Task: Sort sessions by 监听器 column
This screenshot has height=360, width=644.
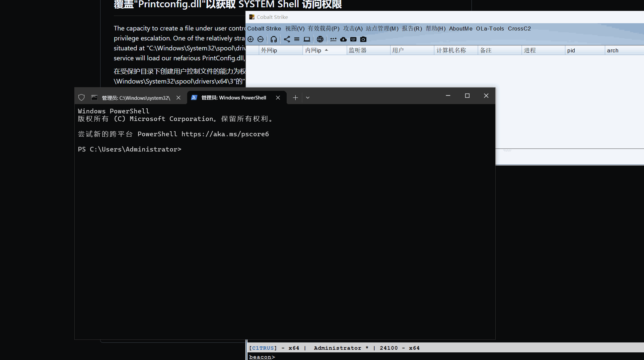Action: tap(368, 50)
